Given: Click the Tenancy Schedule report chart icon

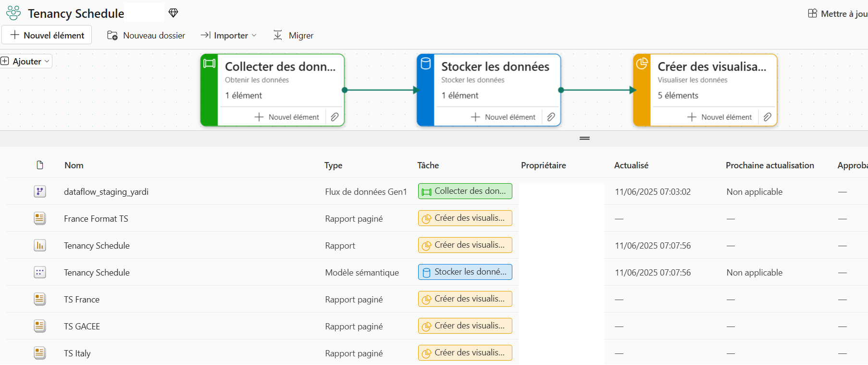Looking at the screenshot, I should (x=40, y=245).
